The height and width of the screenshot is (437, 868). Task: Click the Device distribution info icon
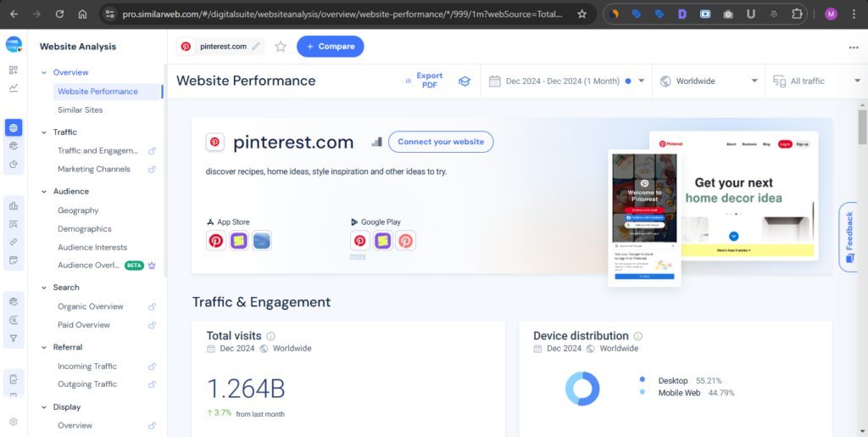coord(637,336)
